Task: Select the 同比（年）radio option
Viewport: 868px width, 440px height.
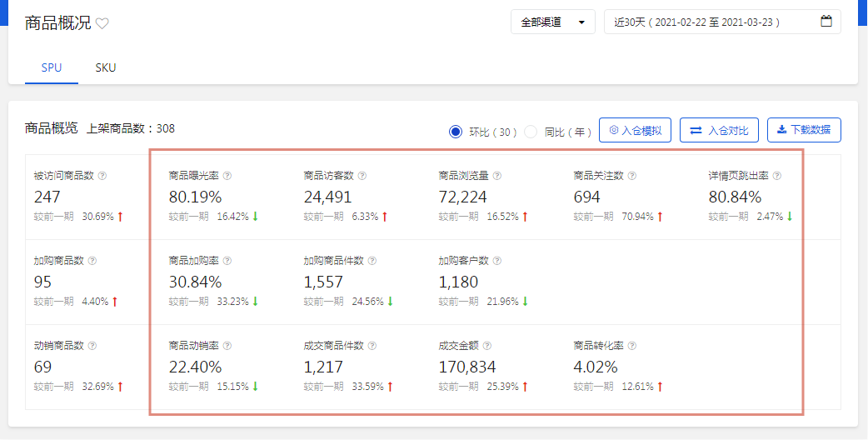Action: (531, 132)
